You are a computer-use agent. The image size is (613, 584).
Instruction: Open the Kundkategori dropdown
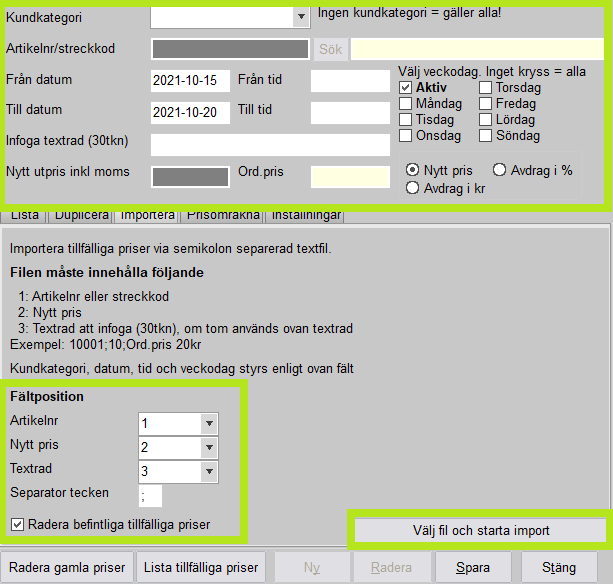tap(300, 17)
